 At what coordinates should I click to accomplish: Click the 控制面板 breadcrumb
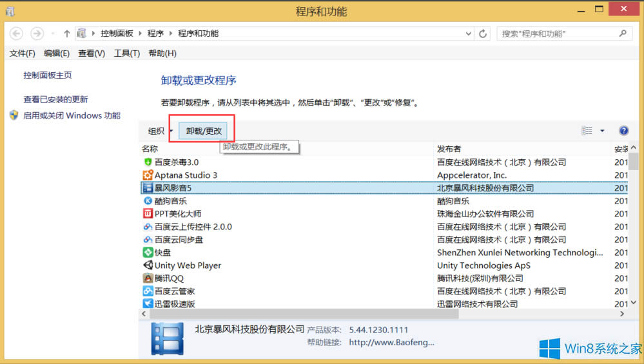pyautogui.click(x=117, y=34)
